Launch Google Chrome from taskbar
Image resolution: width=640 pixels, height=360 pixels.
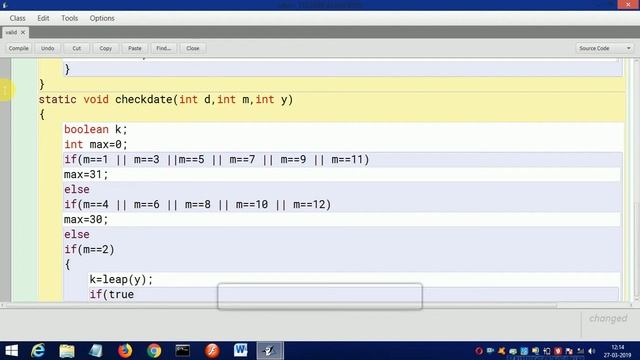tap(154, 351)
